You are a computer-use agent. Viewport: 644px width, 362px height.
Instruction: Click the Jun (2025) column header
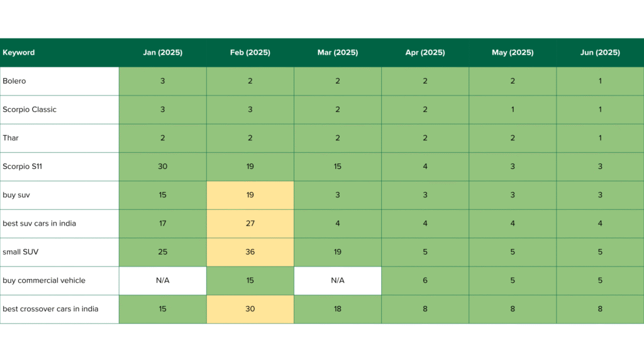[600, 53]
